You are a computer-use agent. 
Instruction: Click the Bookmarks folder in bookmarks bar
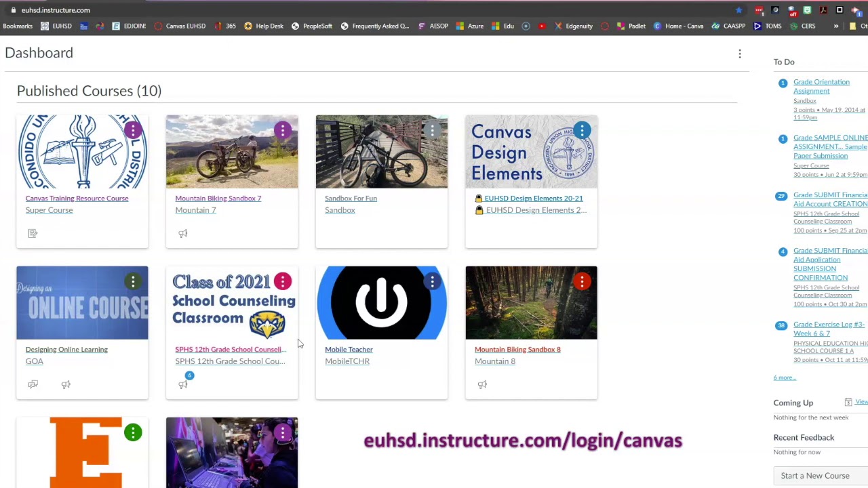coord(18,26)
